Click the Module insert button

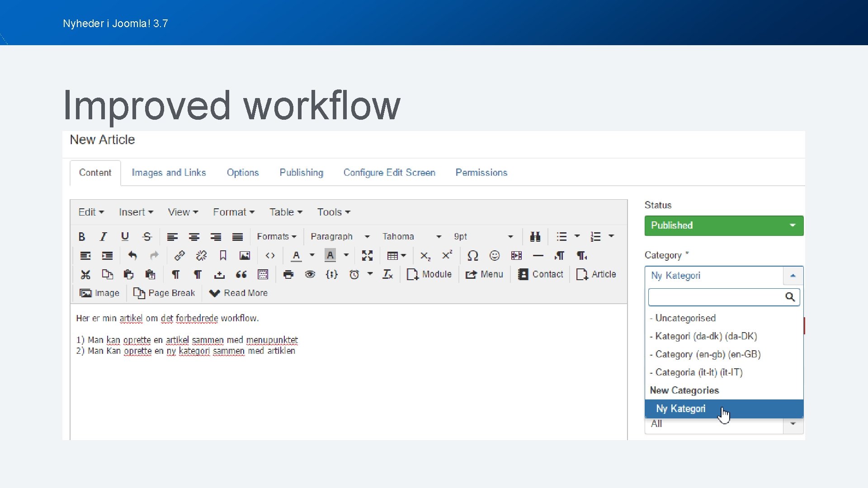(429, 275)
